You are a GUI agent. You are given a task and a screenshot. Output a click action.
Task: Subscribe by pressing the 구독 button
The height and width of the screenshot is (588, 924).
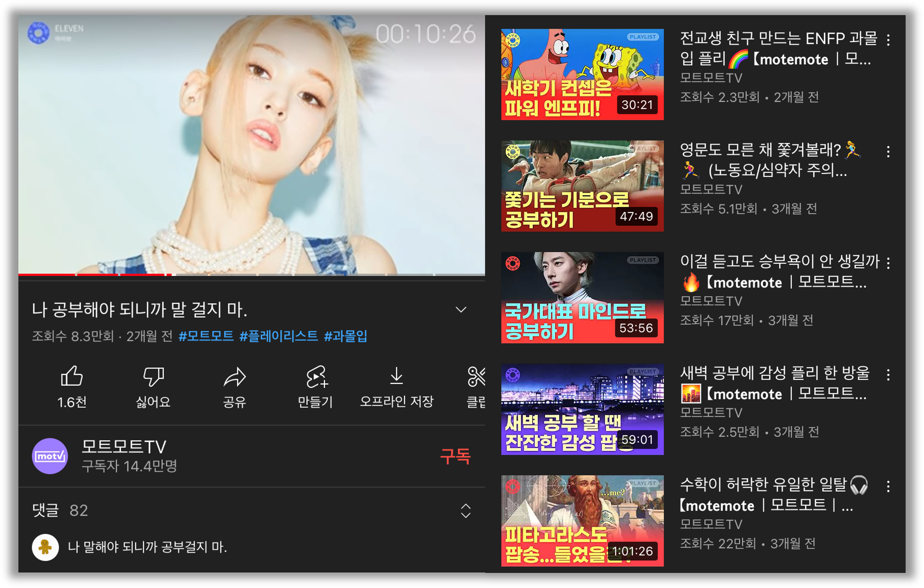(456, 457)
